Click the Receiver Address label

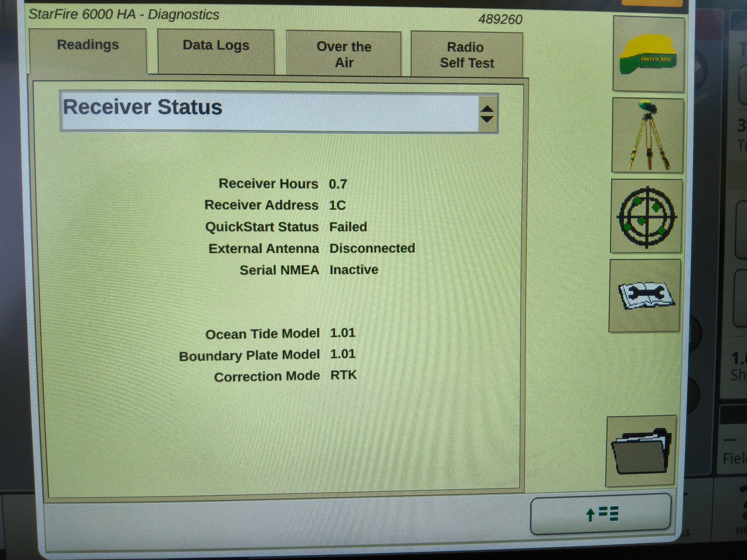[262, 205]
